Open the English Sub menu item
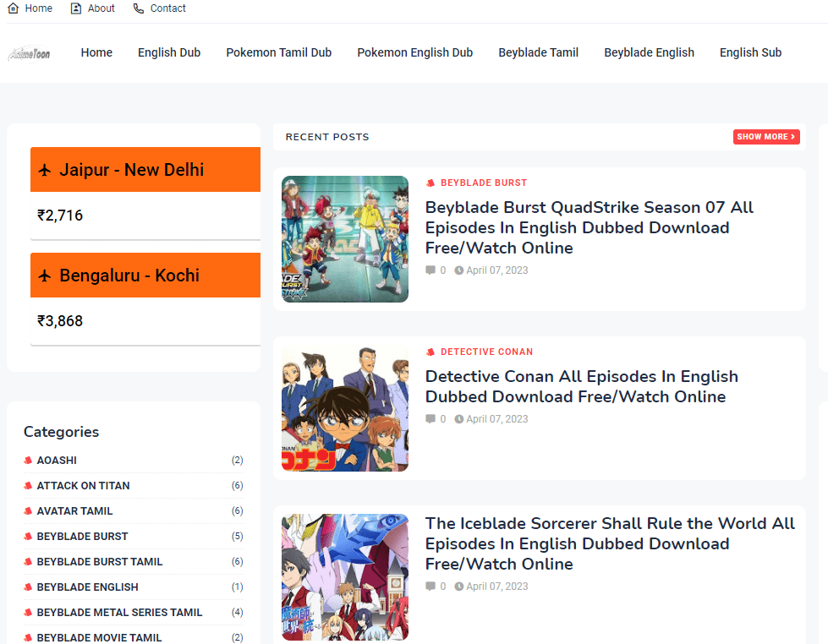The height and width of the screenshot is (644, 828). pos(750,52)
